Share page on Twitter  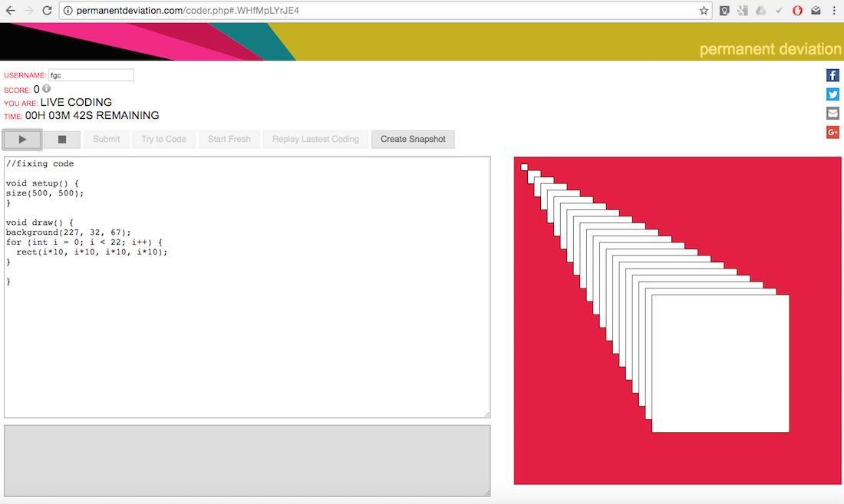(832, 94)
